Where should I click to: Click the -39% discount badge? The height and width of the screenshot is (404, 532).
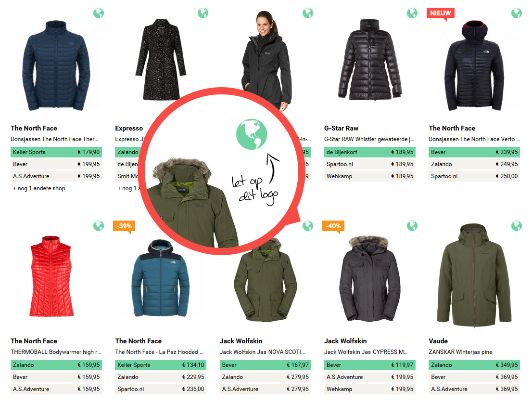pos(124,226)
